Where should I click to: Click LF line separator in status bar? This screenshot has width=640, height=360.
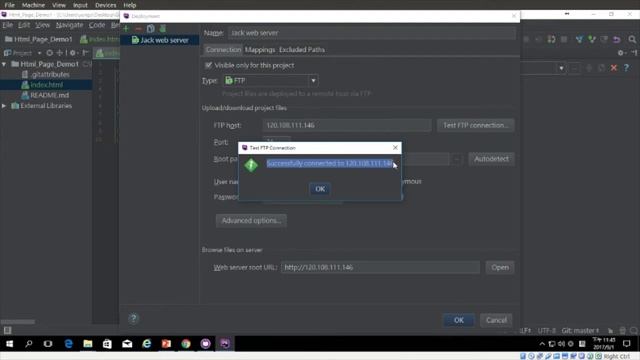tap(526, 330)
